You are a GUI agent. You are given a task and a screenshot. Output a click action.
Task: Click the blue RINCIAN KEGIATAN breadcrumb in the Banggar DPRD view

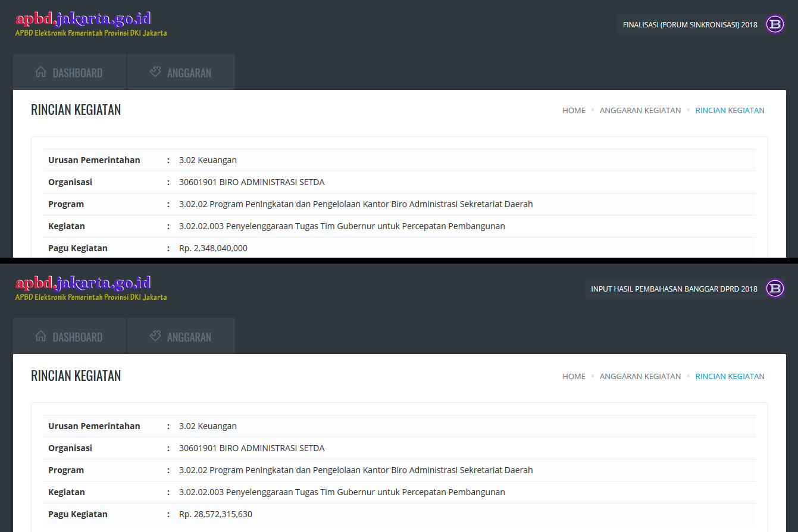click(730, 377)
